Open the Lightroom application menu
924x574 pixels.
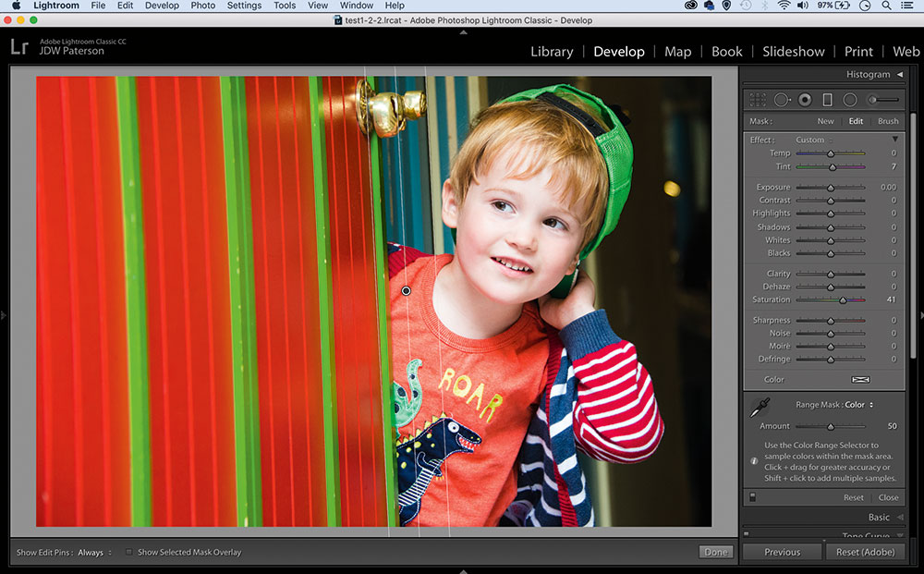(56, 6)
